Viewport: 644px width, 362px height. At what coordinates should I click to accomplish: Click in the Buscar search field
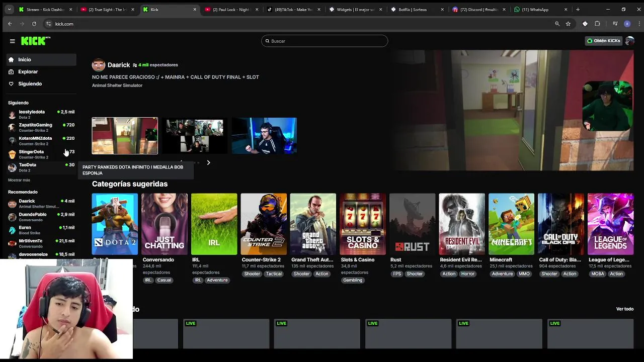325,41
